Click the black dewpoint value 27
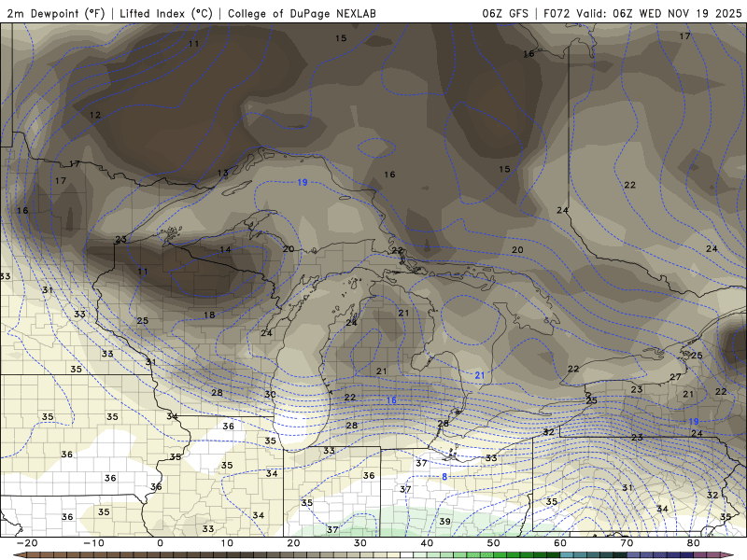This screenshot has width=747, height=560. [x=675, y=377]
